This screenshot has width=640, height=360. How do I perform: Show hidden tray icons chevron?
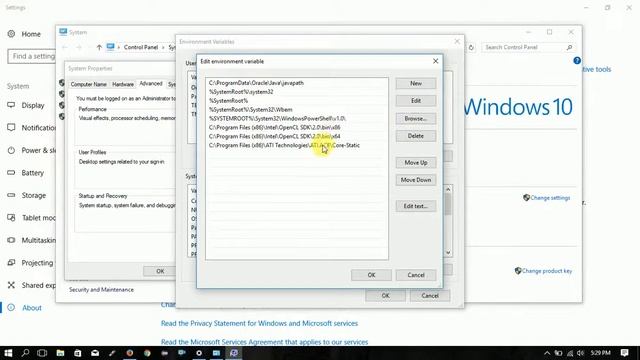[x=547, y=353]
